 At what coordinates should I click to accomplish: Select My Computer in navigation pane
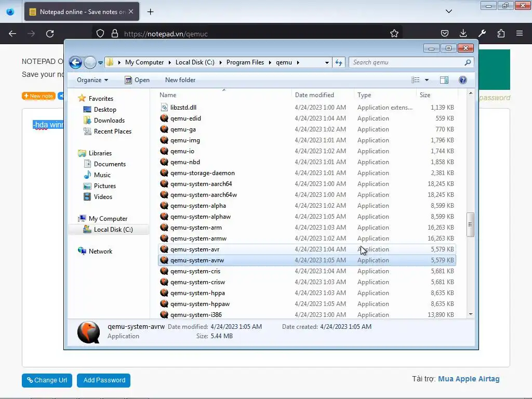click(108, 219)
